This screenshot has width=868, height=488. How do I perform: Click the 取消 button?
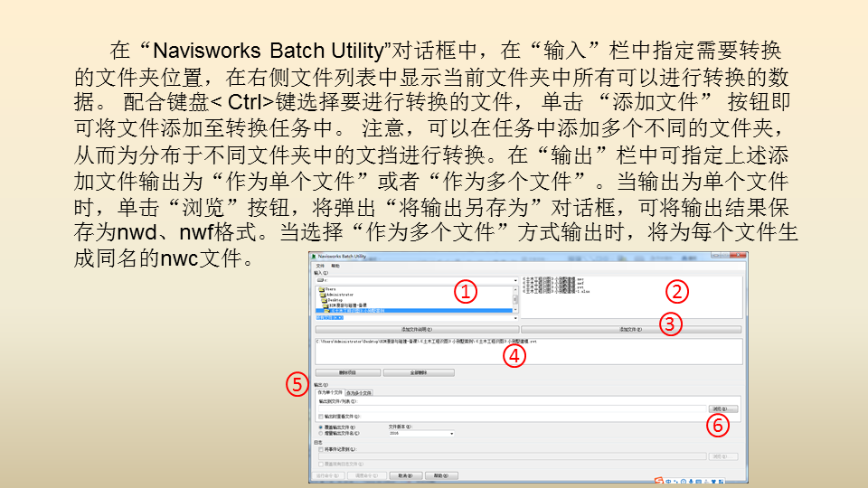point(406,476)
